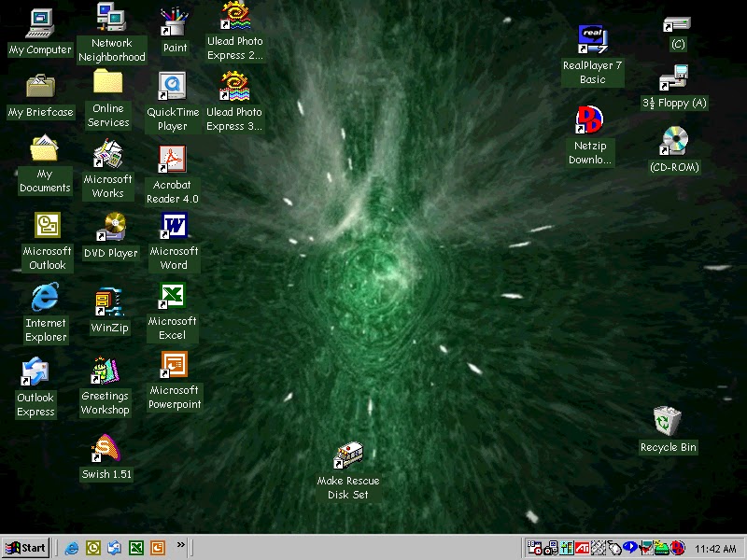This screenshot has height=560, width=747.
Task: Click the camera and monitor tray icon
Action: point(551,548)
